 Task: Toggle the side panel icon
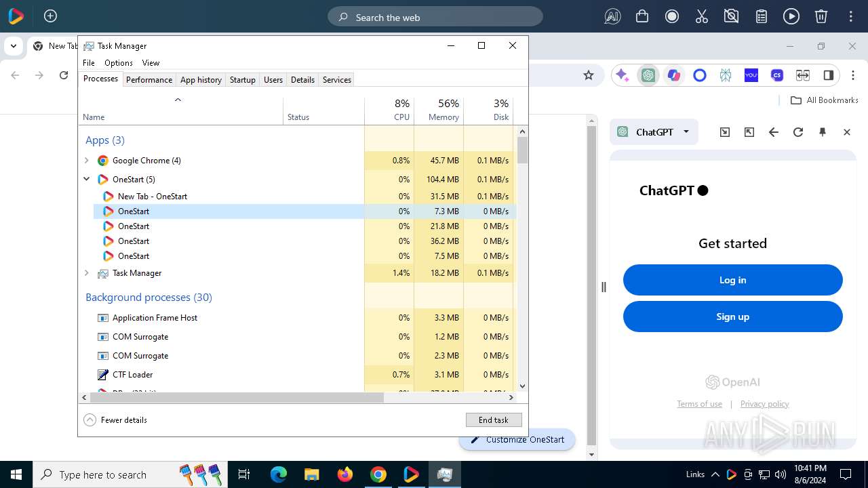829,75
